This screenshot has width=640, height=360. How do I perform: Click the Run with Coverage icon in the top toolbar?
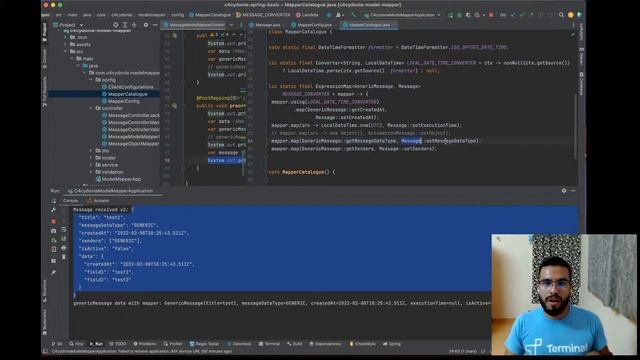[468, 15]
